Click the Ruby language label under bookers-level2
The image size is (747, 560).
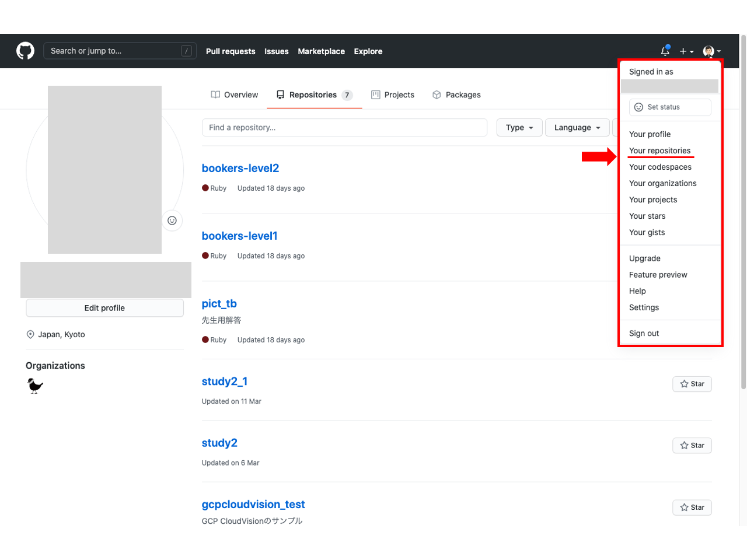coord(218,188)
